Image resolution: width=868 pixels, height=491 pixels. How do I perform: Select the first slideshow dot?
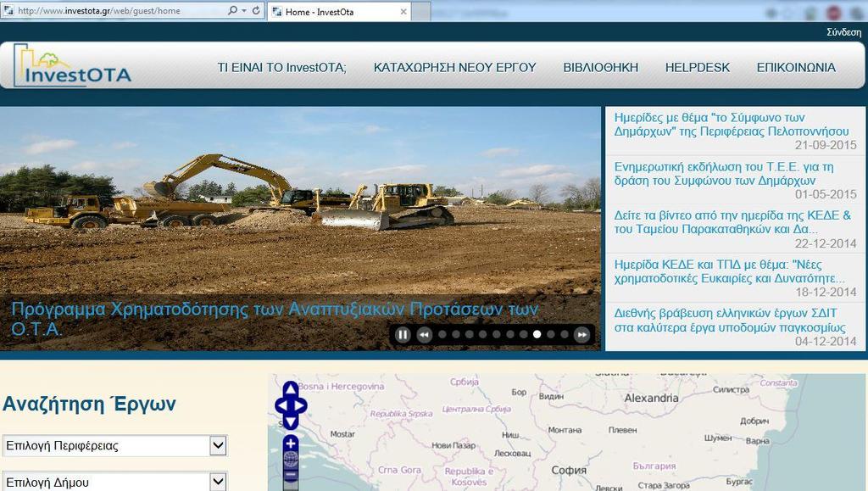pyautogui.click(x=442, y=334)
